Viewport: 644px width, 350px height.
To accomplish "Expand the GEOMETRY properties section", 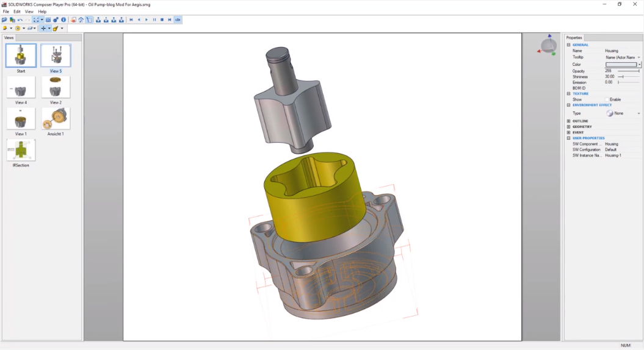I will [x=569, y=127].
